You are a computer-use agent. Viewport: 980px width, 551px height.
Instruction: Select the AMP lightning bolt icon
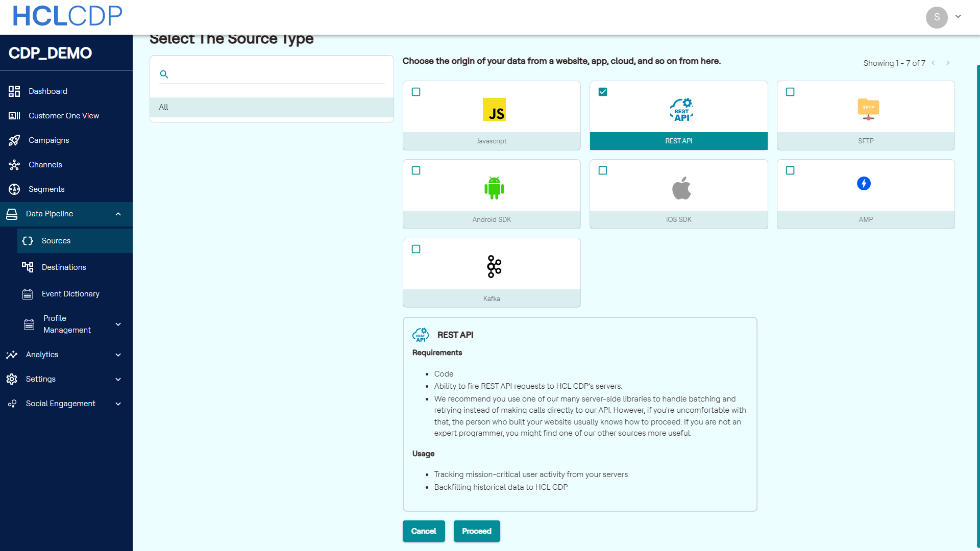(864, 183)
